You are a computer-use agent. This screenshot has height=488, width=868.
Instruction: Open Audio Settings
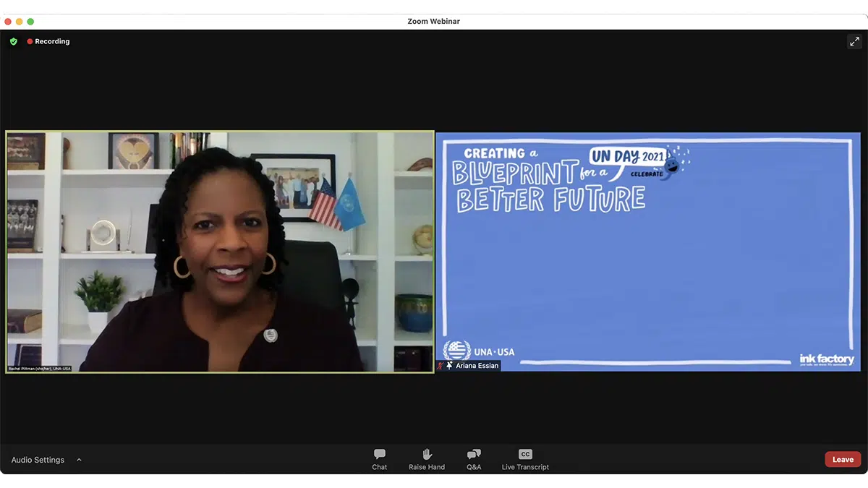(38, 460)
